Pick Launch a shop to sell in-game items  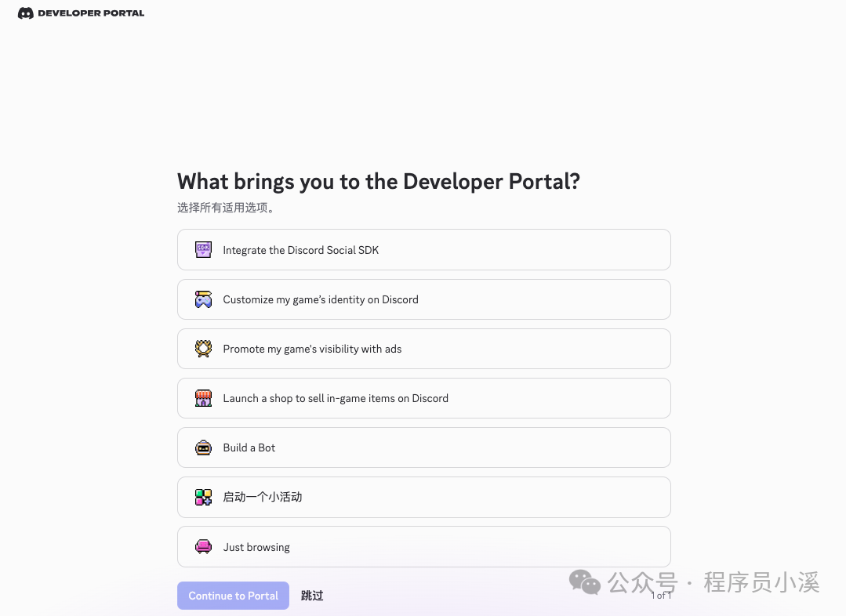pyautogui.click(x=424, y=398)
